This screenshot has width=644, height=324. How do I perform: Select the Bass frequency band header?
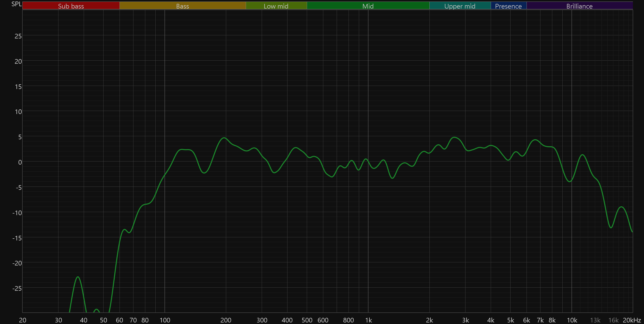(182, 6)
